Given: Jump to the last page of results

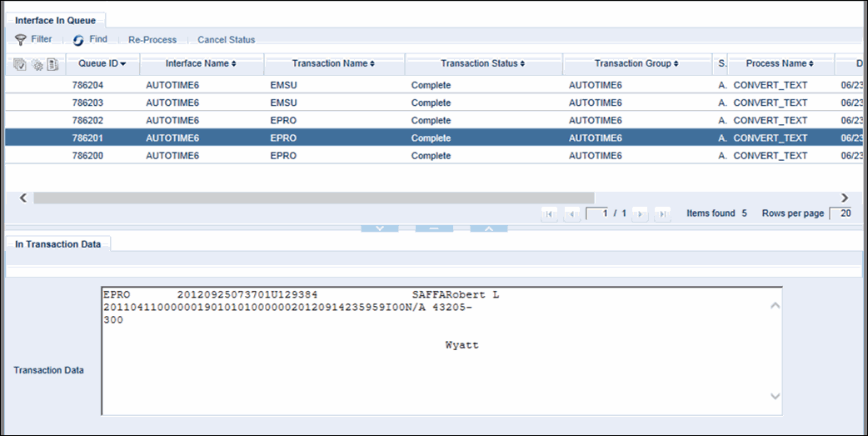Looking at the screenshot, I should point(662,214).
